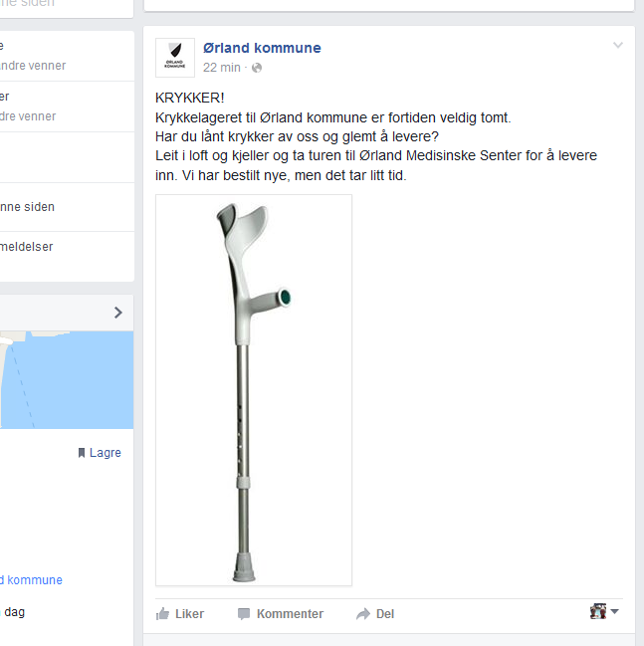Click the public globe icon beside 22 min
The image size is (644, 646).
(x=257, y=68)
